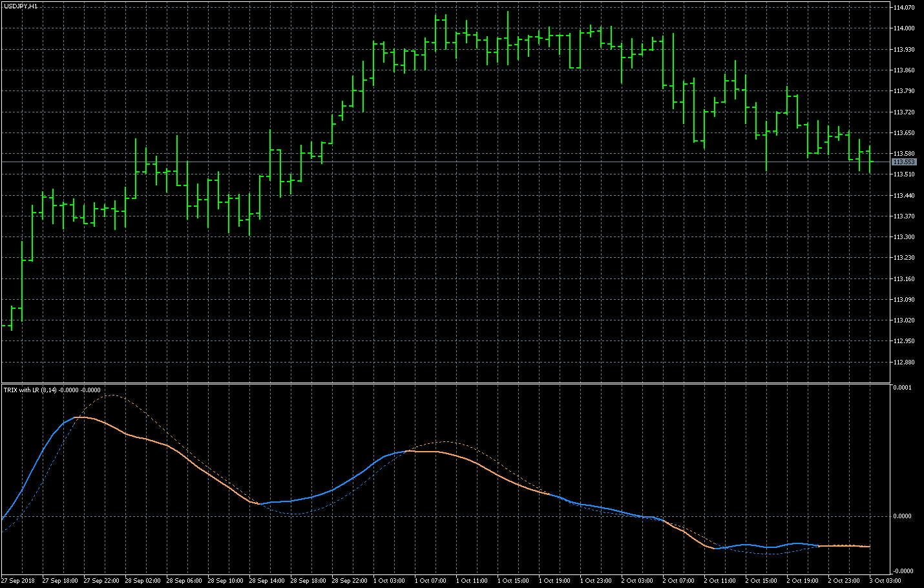The width and height of the screenshot is (924, 588).
Task: Click the -0.0000 indicator bottom scale label
Action: click(x=902, y=571)
